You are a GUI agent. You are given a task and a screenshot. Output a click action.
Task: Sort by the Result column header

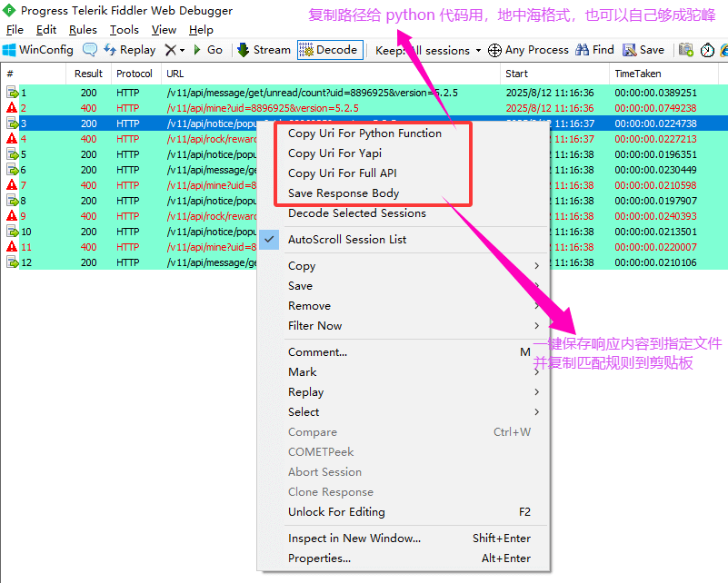89,74
